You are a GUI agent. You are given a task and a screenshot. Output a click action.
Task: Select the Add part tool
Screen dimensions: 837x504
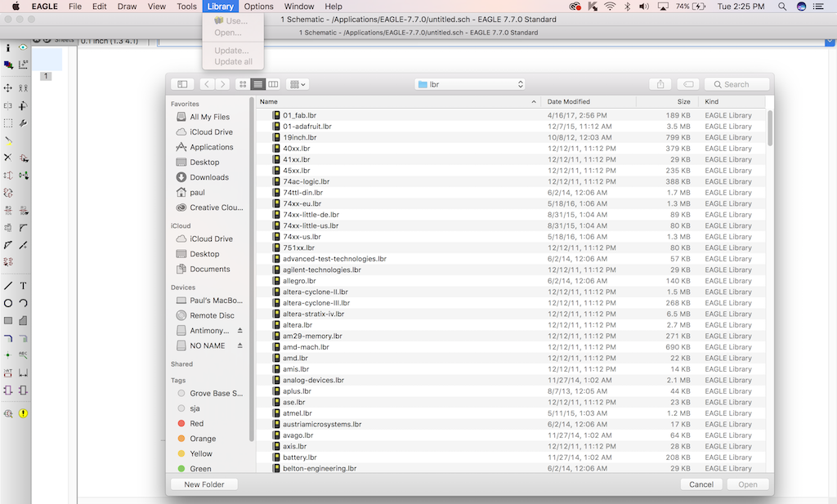pyautogui.click(x=23, y=158)
